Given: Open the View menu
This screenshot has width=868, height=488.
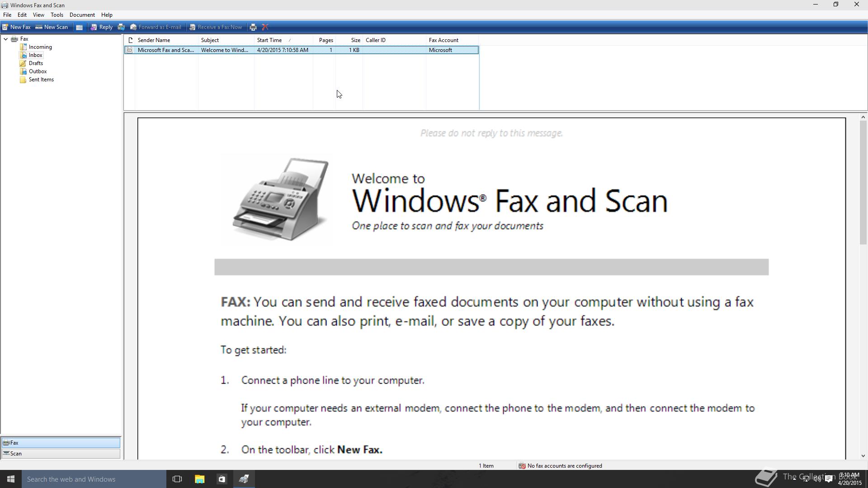Looking at the screenshot, I should click(38, 15).
